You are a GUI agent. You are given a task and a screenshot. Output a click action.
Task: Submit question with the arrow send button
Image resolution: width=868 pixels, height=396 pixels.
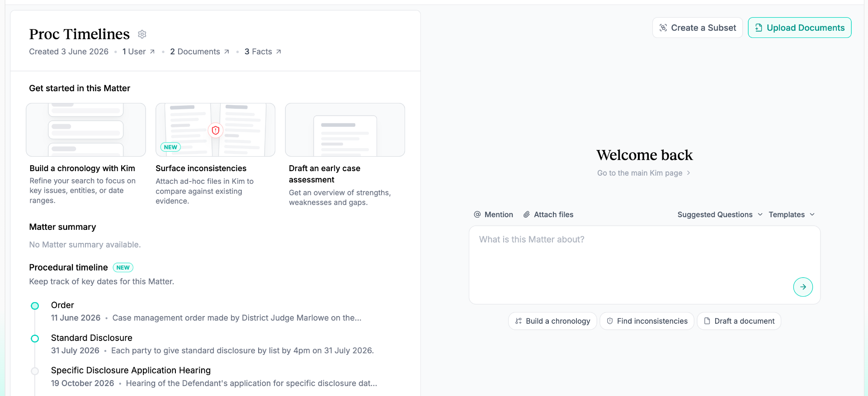click(803, 287)
